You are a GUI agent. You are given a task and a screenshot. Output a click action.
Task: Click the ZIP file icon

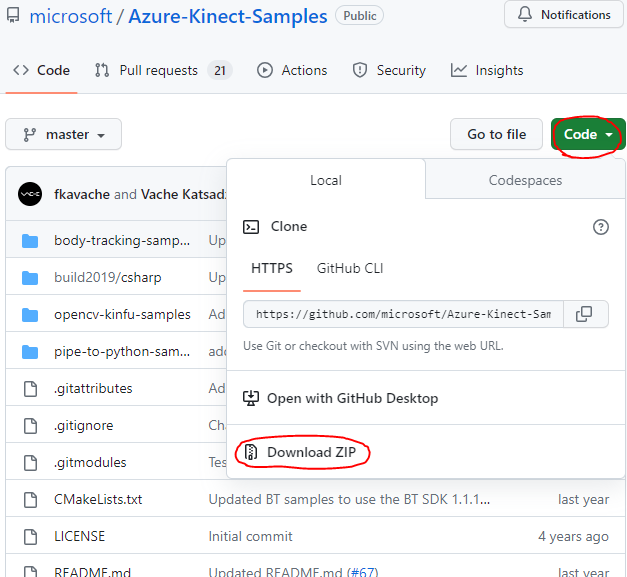point(251,452)
